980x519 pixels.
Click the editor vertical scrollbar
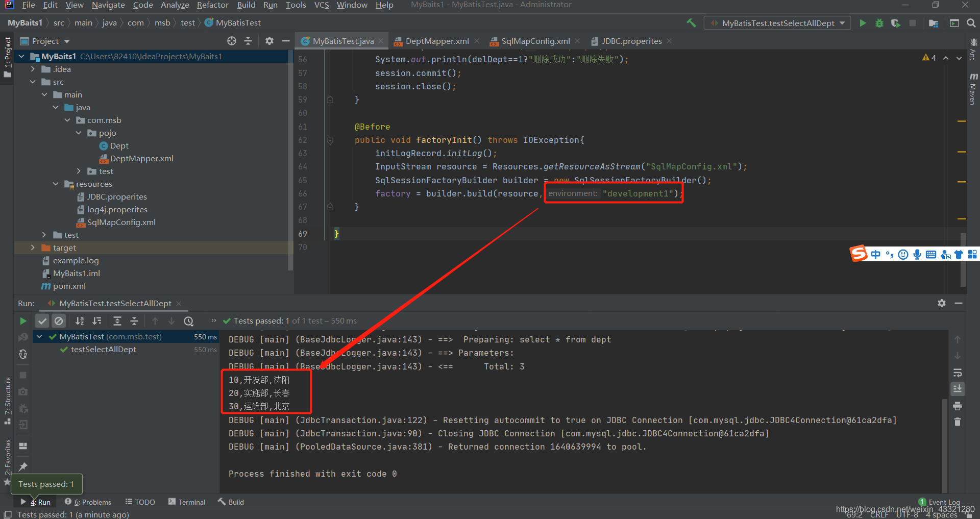point(963,260)
